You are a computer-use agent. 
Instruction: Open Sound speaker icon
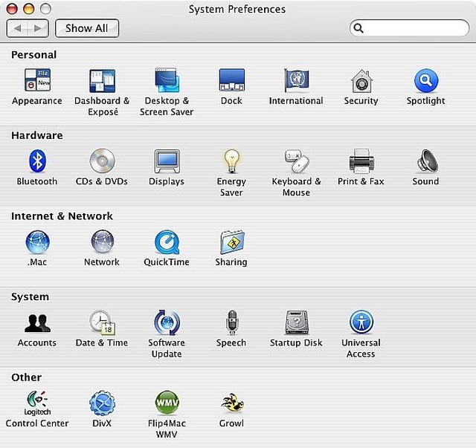tap(427, 160)
